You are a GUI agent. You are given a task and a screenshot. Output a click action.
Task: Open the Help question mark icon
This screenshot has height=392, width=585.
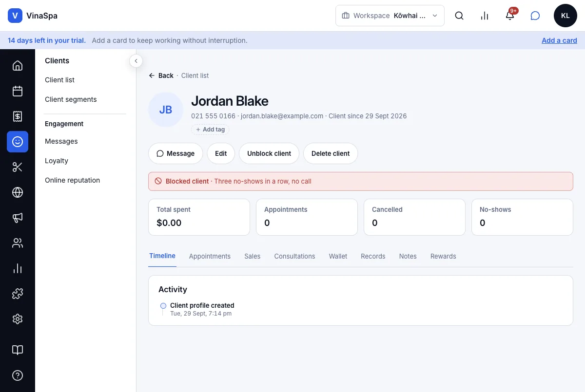click(18, 375)
